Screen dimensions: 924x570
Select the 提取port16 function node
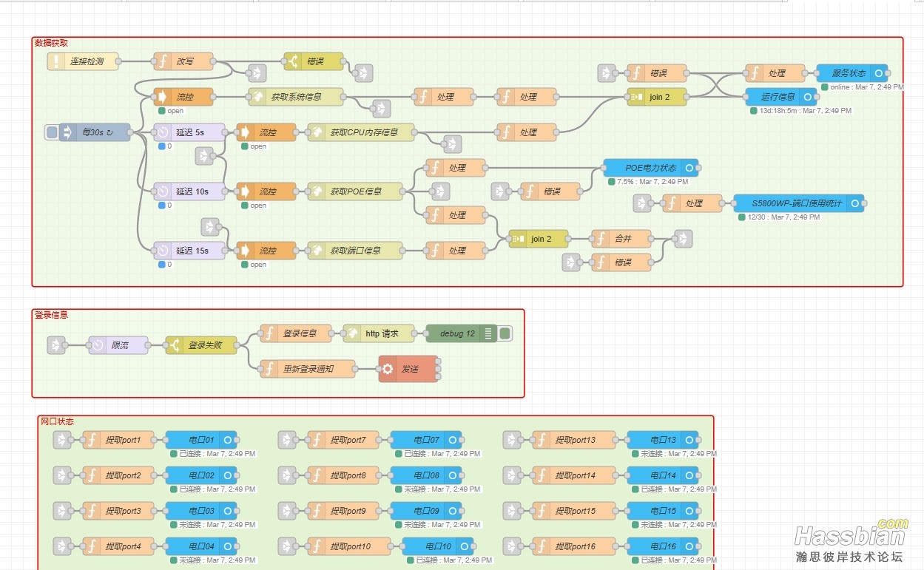574,546
